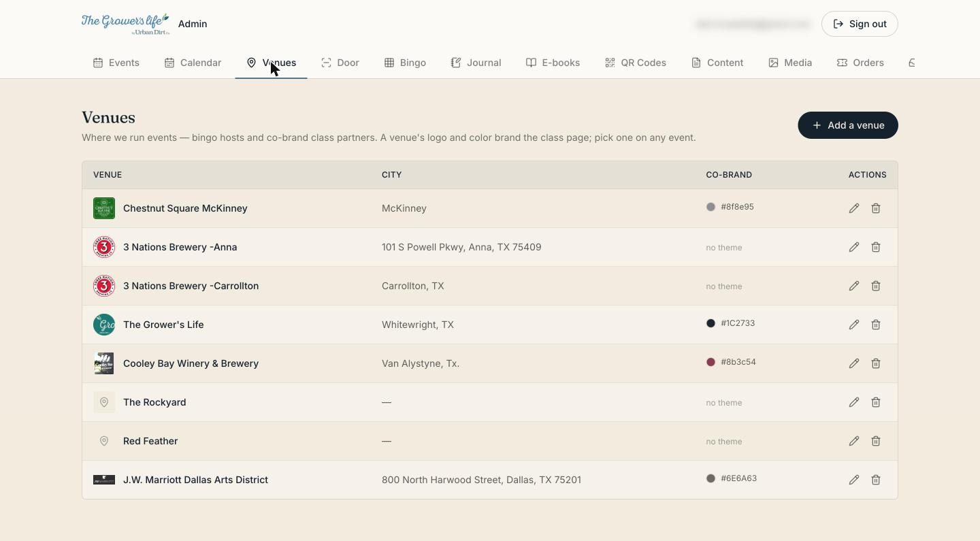Click the 3 Nations Brewery -Anna name
Screen dimensions: 980x541
coord(180,247)
